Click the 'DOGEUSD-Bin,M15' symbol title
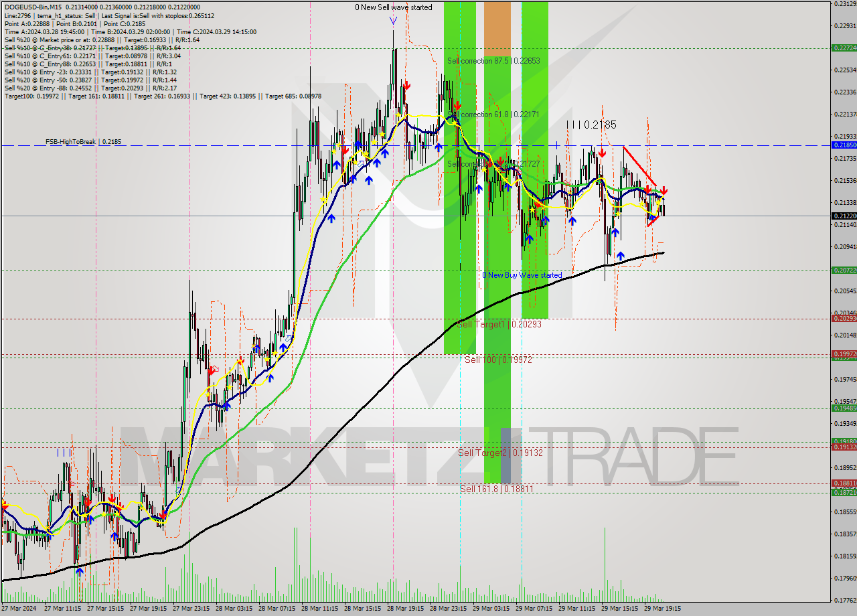Screen dimensions: 857x616 pyautogui.click(x=31, y=7)
